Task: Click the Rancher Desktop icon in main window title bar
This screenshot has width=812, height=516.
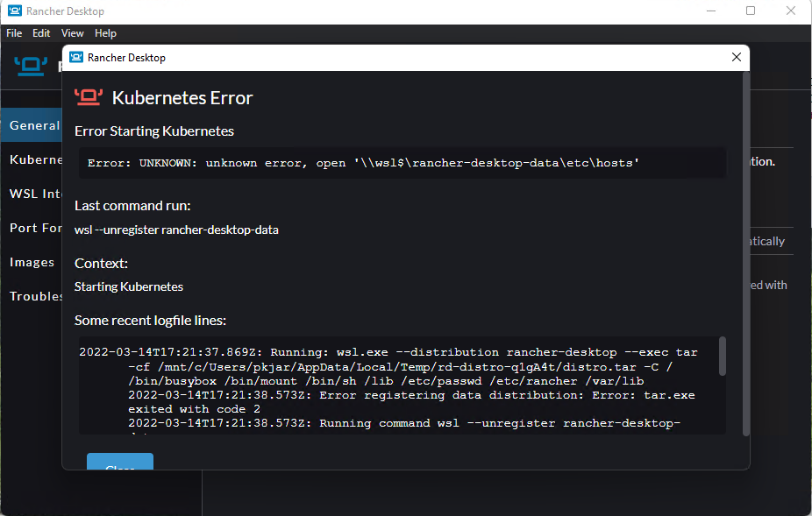Action: (15, 11)
